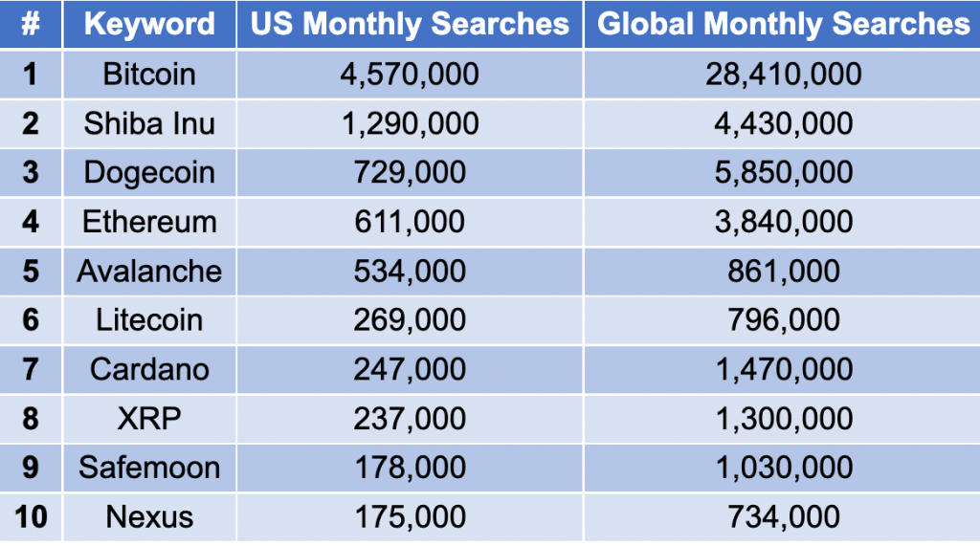Click the Keyword column header

pos(149,24)
